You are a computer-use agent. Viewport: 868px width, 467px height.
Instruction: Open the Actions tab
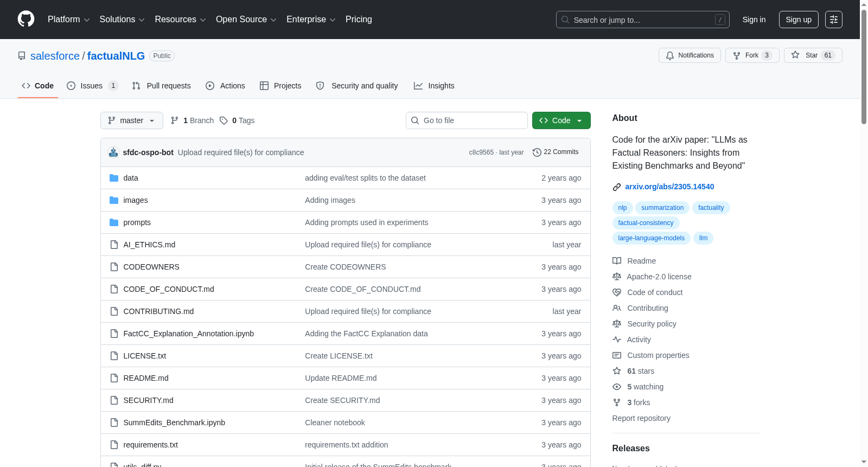coord(225,86)
